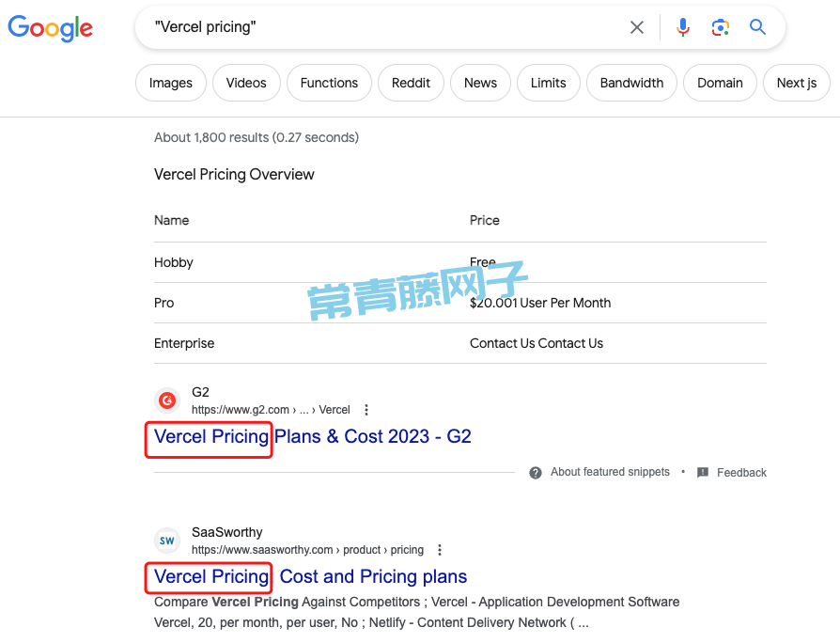Screen dimensions: 840x643
Task: Click the Enterprise plan row name
Action: 184,343
